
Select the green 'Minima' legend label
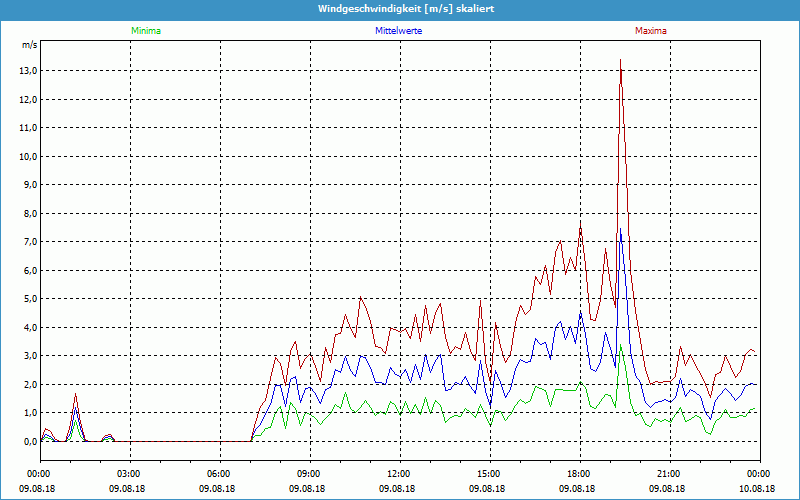pos(146,31)
